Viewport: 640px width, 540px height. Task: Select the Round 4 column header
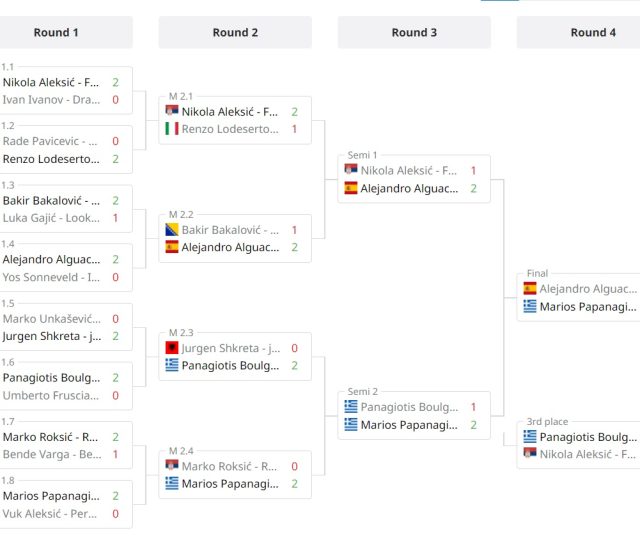592,32
